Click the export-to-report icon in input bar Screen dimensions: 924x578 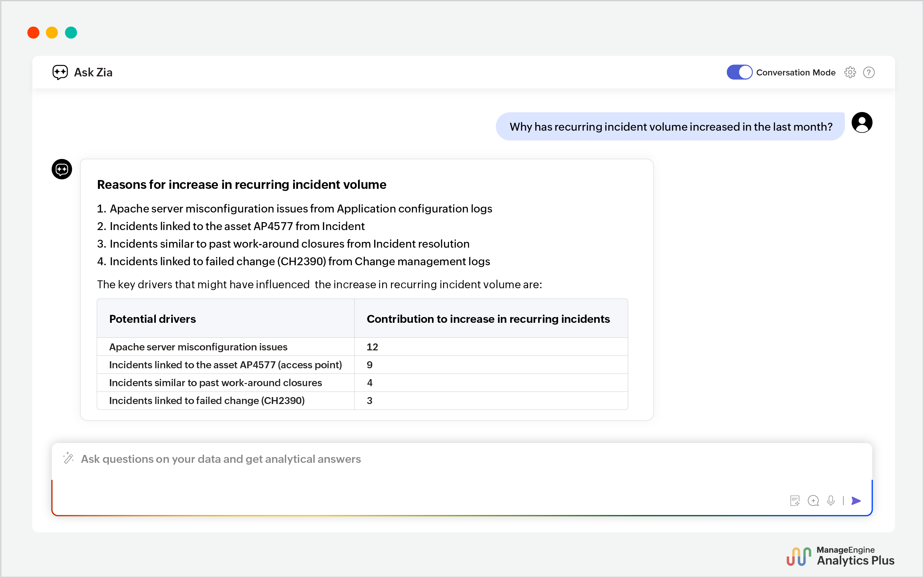click(x=795, y=500)
